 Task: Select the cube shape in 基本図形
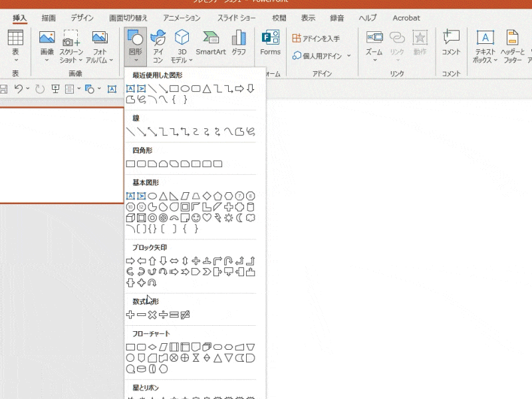(130, 218)
